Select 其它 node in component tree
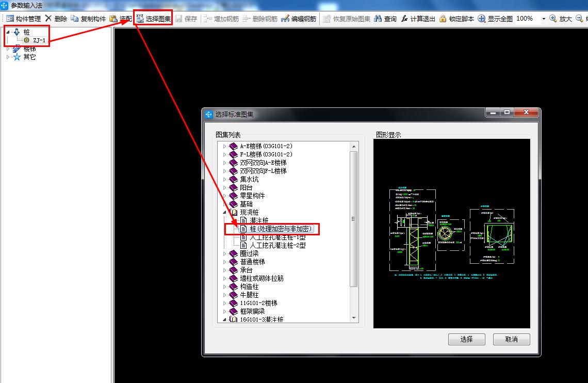 (x=29, y=57)
